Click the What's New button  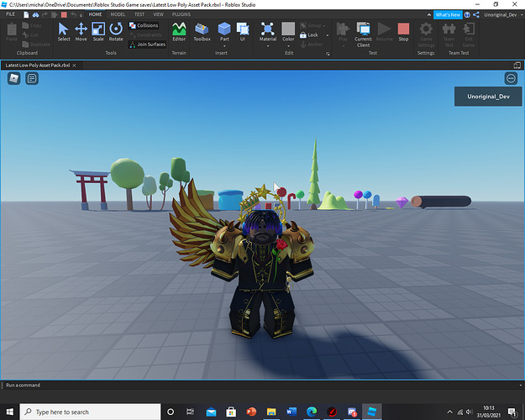coord(448,15)
